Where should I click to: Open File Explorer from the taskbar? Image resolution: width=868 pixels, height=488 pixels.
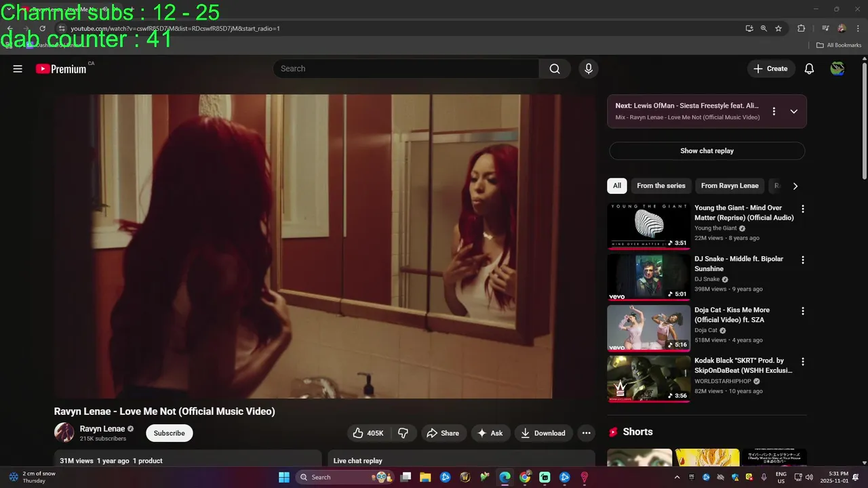[x=425, y=477]
